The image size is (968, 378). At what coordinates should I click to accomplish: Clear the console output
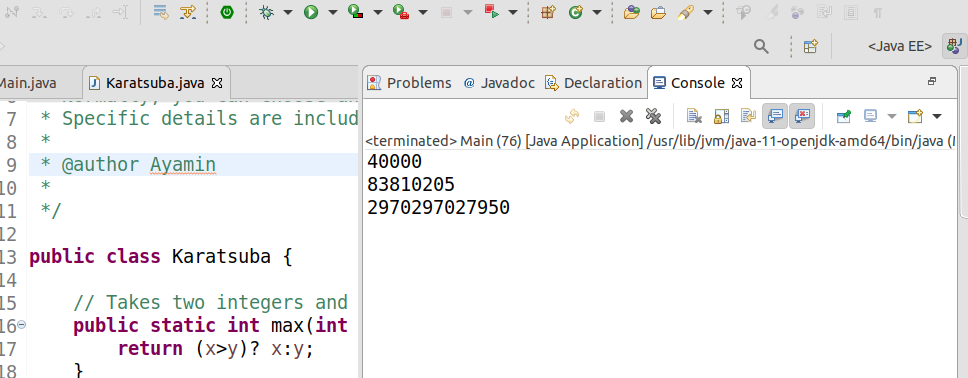(x=695, y=116)
